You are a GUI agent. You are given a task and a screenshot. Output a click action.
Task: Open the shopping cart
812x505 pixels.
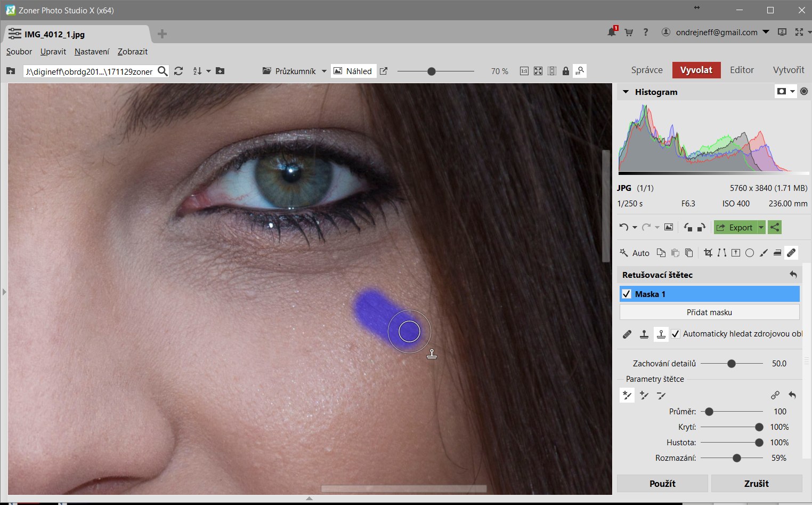tap(629, 32)
